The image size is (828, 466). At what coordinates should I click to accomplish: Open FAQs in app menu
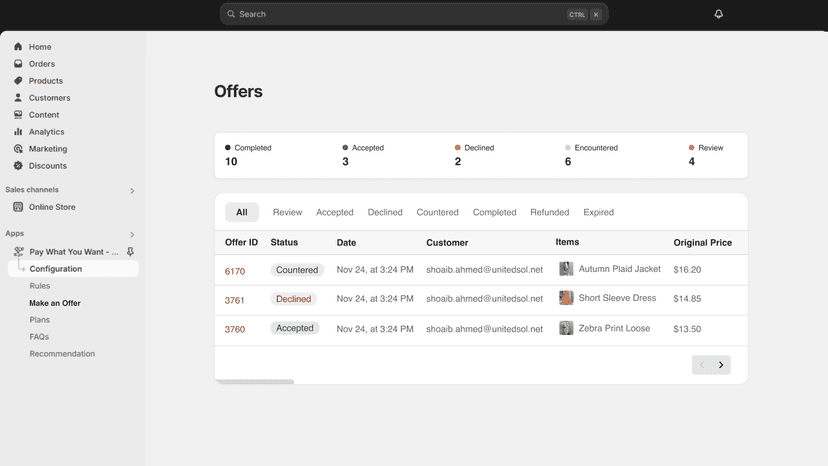[39, 337]
